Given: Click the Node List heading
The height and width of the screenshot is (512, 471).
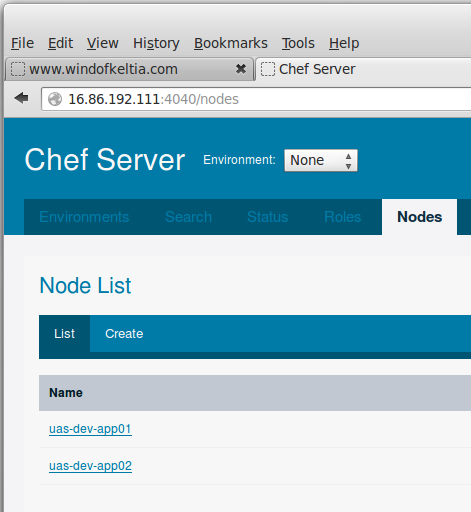Looking at the screenshot, I should coord(85,286).
